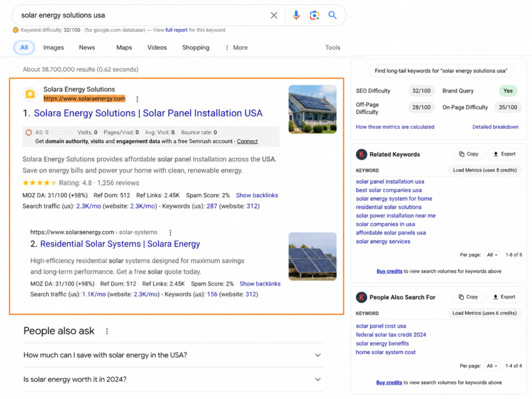Export the People Also Search For keywords
The image size is (532, 399).
(x=504, y=297)
